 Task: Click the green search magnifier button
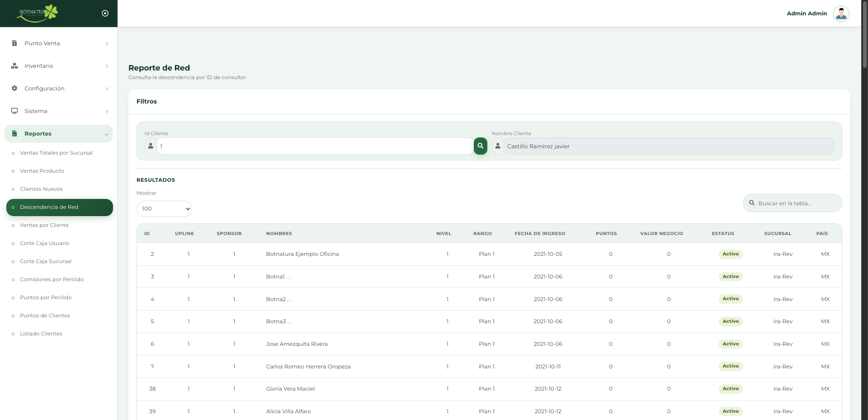480,146
